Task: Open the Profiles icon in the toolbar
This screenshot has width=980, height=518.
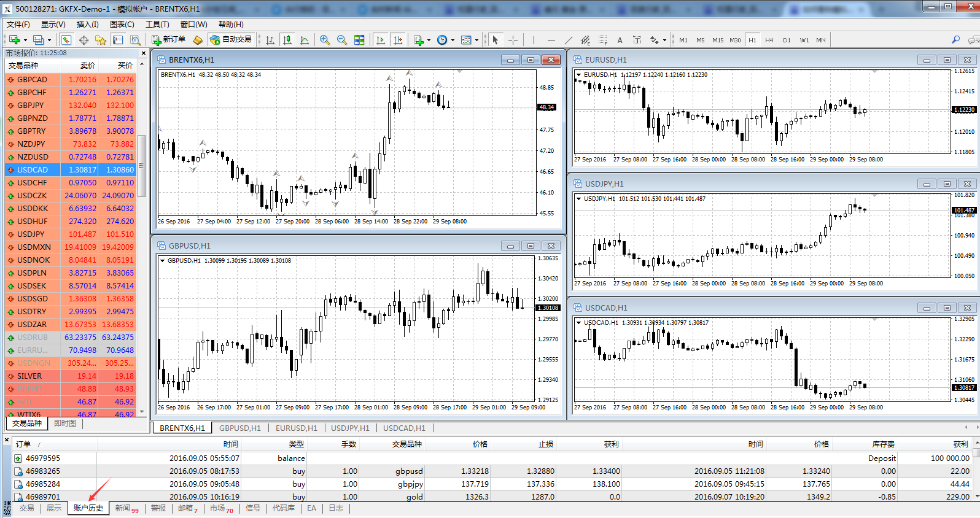Action: [39, 40]
